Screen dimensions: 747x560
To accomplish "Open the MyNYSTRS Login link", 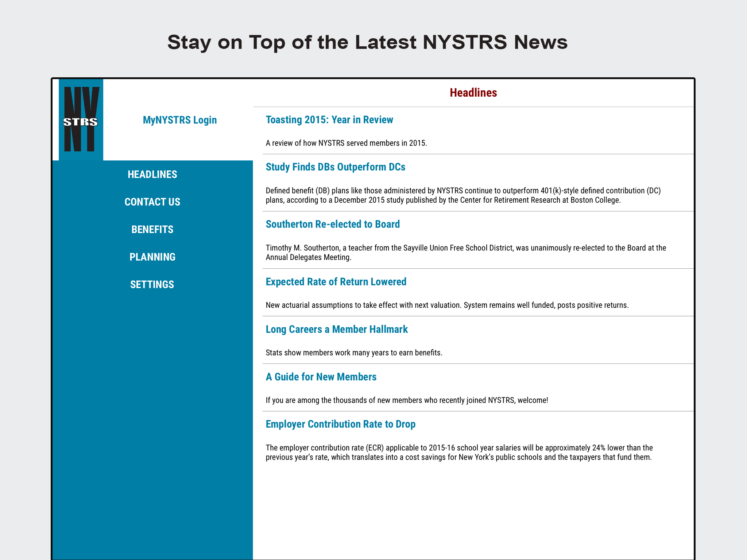I will click(179, 120).
